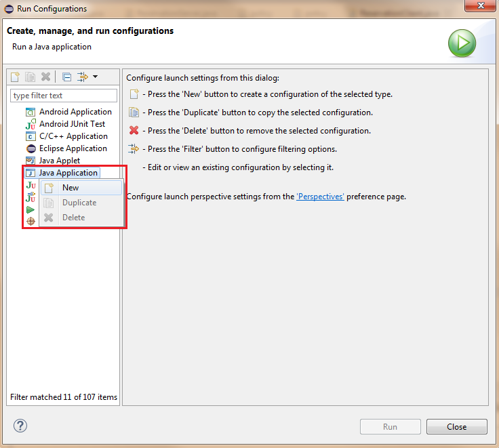Click the red Delete X in the instructions
Viewport: 499px width, 448px height.
134,130
